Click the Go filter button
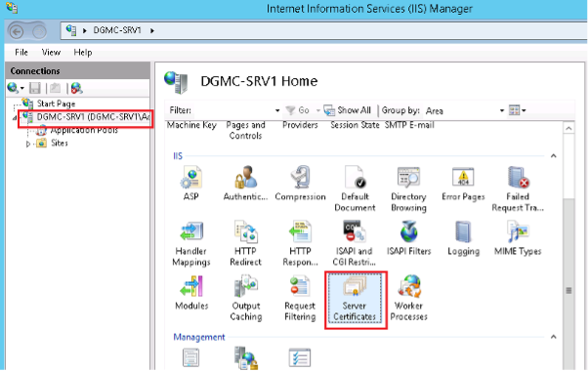Image resolution: width=588 pixels, height=371 pixels. [298, 110]
